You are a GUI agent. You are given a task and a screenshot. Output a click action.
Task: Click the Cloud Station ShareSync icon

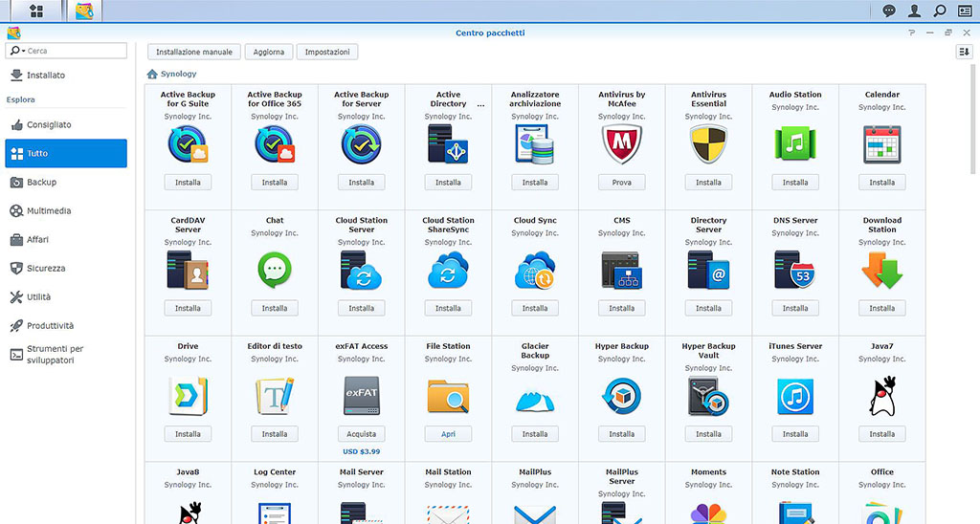448,270
